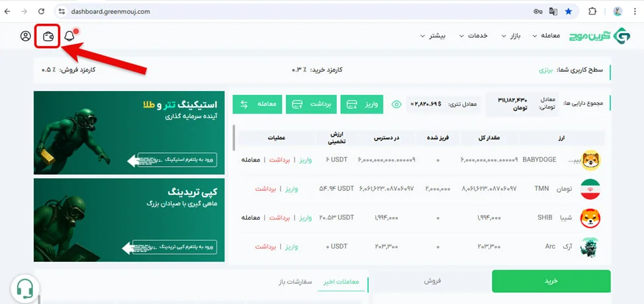Viewport: 644px width, 304px height.
Task: Click the assets table scrollbar
Action: (x=234, y=138)
